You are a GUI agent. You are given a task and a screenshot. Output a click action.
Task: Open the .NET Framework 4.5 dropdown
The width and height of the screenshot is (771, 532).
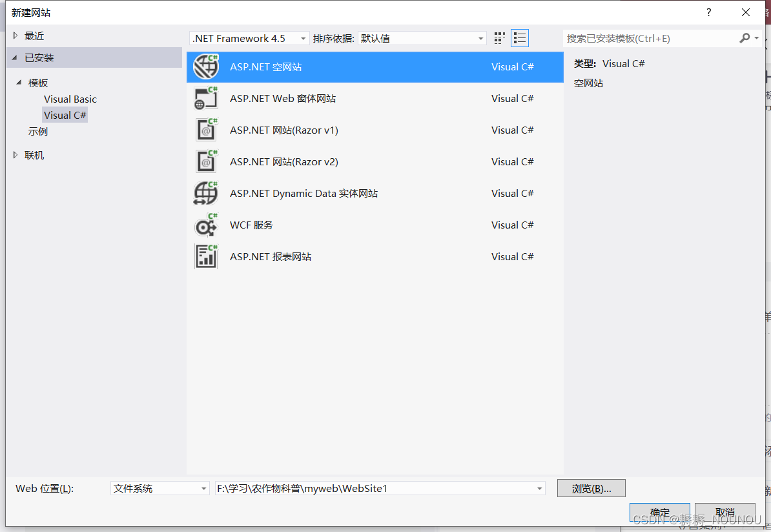(249, 38)
